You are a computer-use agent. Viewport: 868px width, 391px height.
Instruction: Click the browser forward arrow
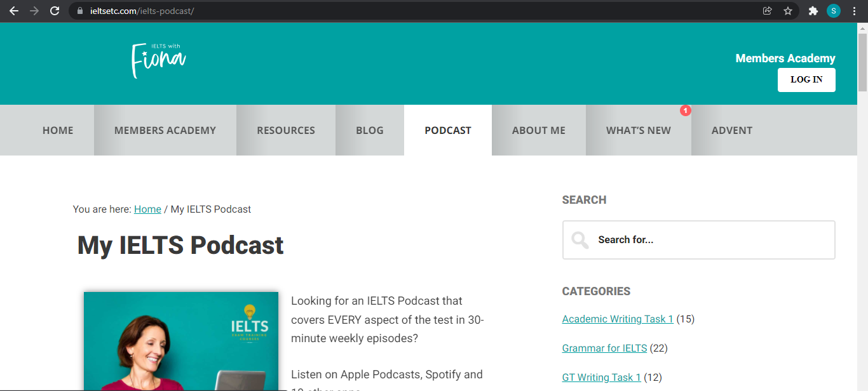pos(34,11)
